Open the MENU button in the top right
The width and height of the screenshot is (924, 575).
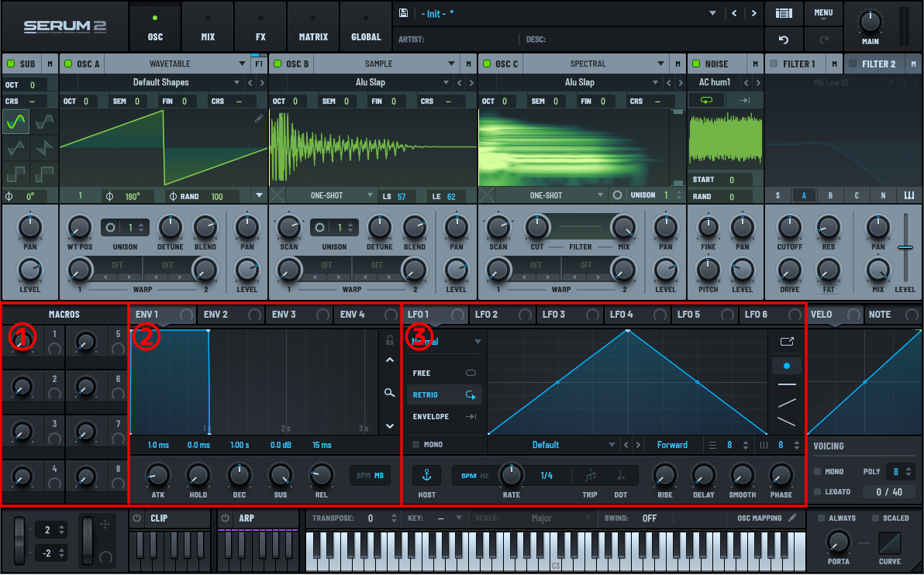pyautogui.click(x=823, y=13)
